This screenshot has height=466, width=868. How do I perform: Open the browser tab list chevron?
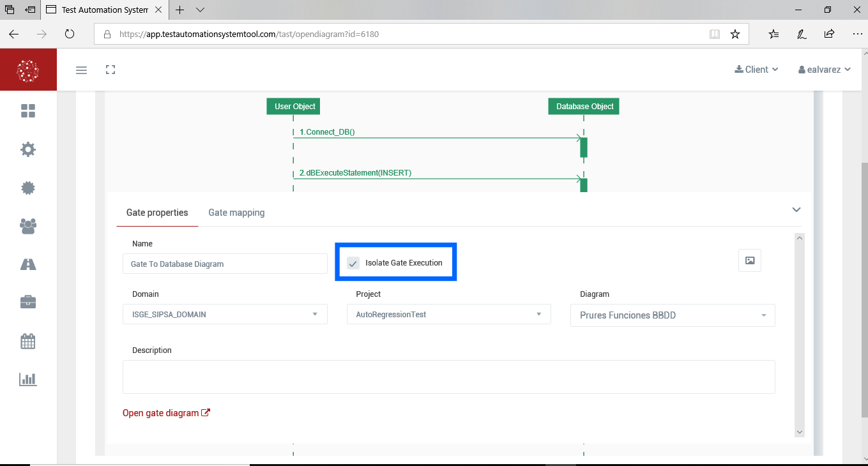[x=200, y=10]
